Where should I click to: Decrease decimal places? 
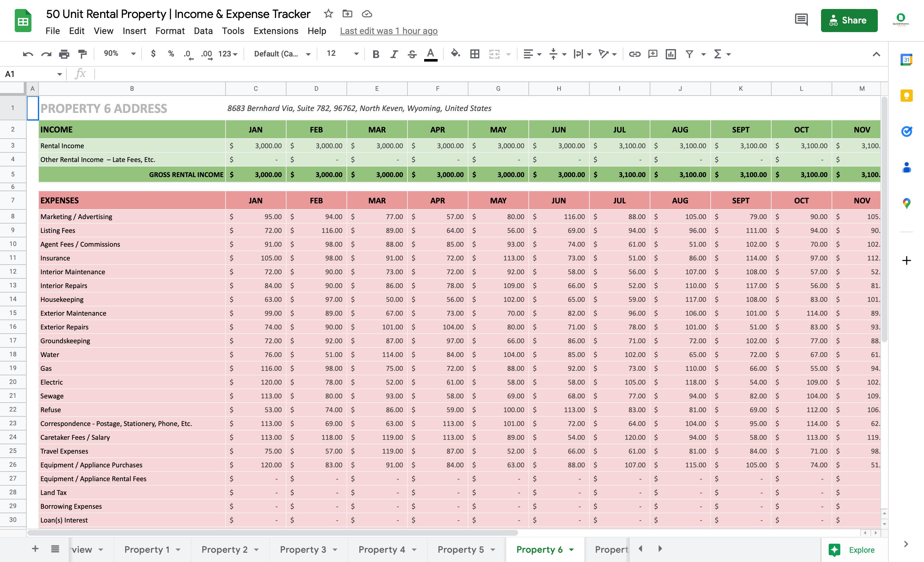click(188, 54)
